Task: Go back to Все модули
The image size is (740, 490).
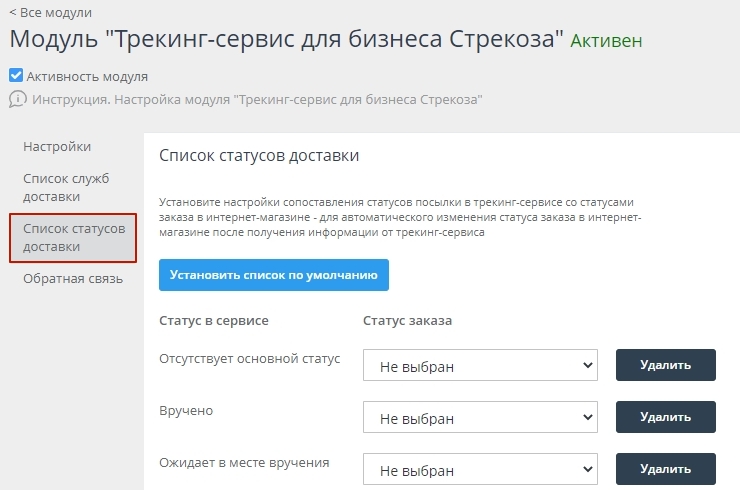Action: click(50, 13)
